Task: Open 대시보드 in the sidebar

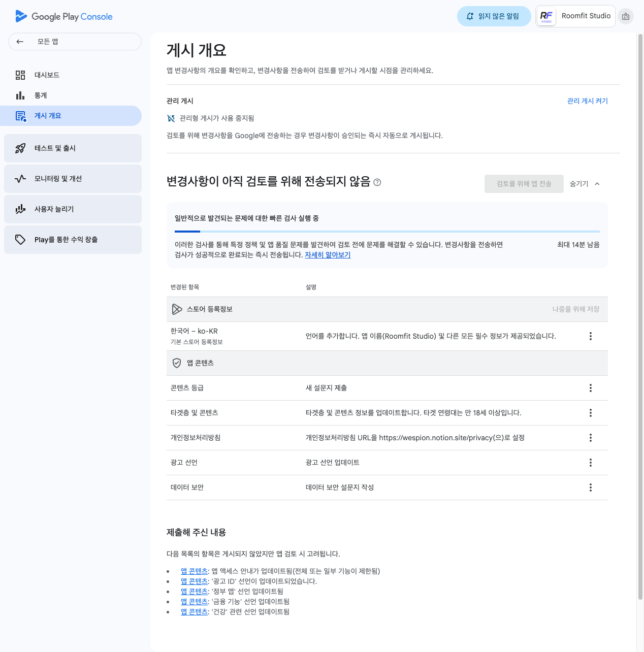Action: 47,75
